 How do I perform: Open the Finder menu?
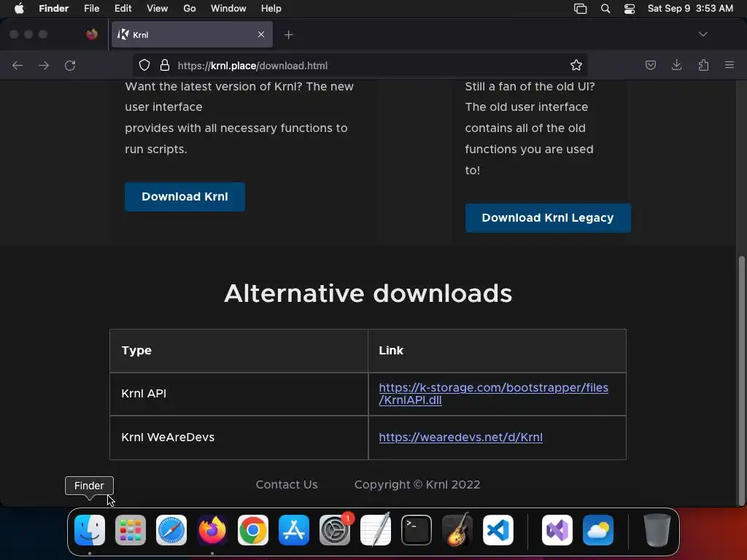(x=54, y=9)
